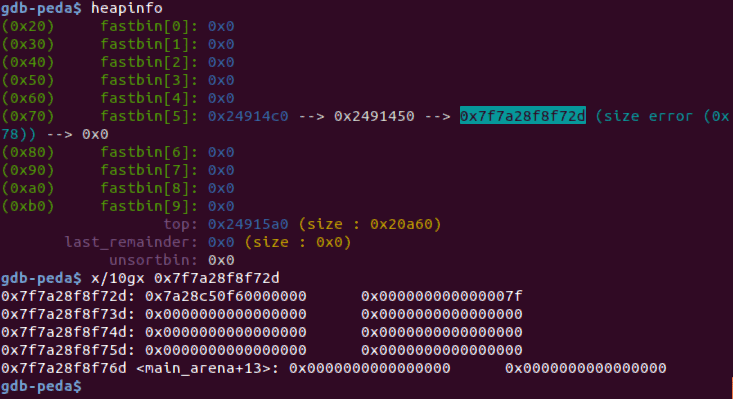Click the (0x20) size label
The image size is (733, 399).
(x=28, y=26)
